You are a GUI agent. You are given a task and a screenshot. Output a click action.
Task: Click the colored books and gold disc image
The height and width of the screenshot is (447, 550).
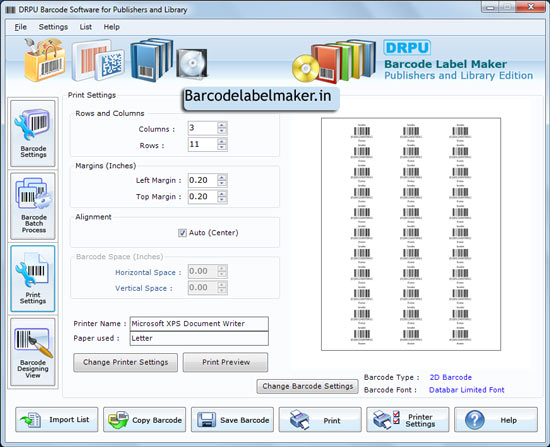point(334,61)
